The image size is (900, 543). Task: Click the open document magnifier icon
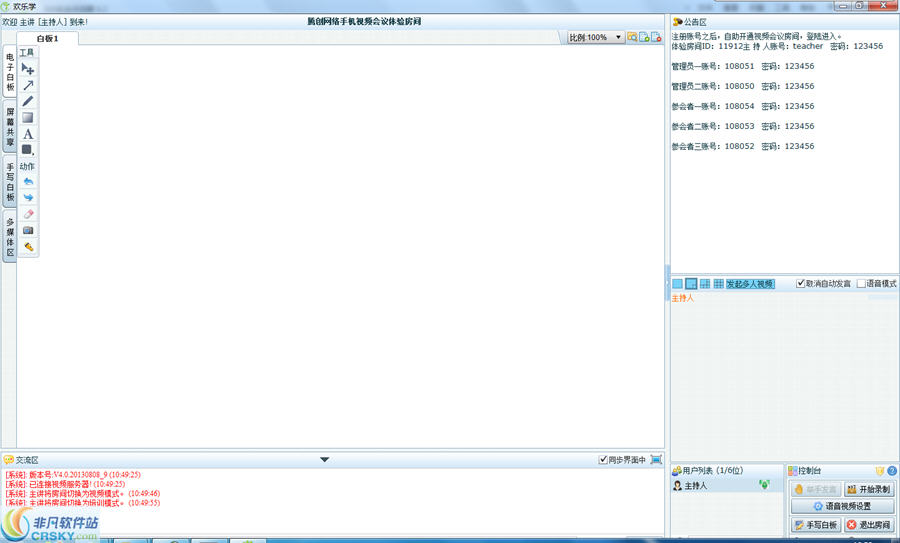click(632, 37)
